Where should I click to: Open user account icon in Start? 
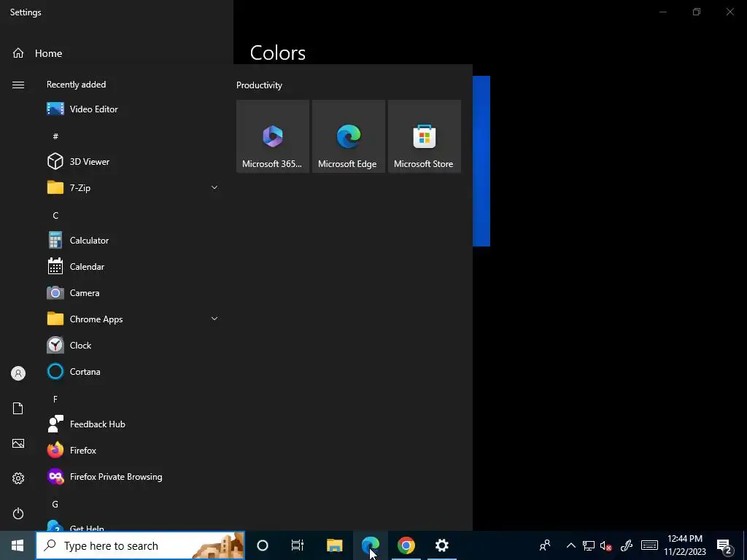tap(18, 373)
